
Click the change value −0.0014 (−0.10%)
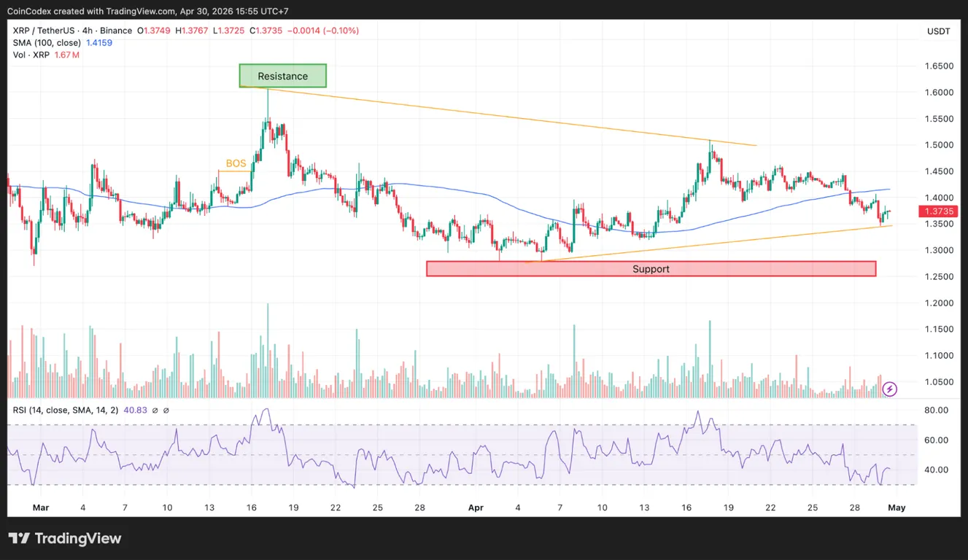point(324,31)
